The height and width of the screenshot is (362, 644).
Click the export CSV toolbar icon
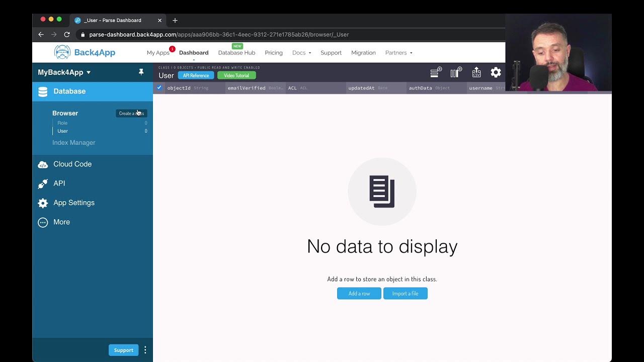point(476,72)
